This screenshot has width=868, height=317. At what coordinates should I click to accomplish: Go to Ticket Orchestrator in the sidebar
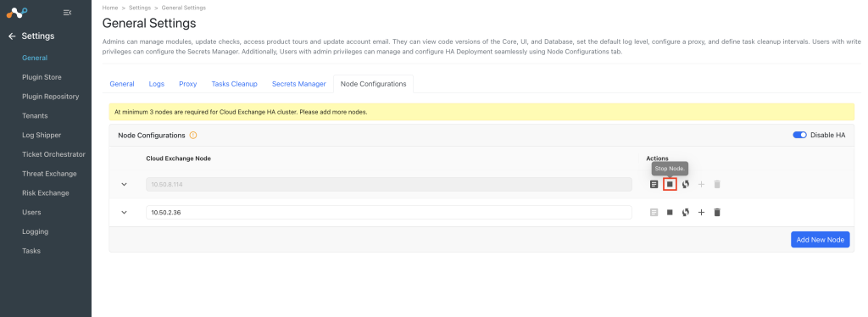53,154
